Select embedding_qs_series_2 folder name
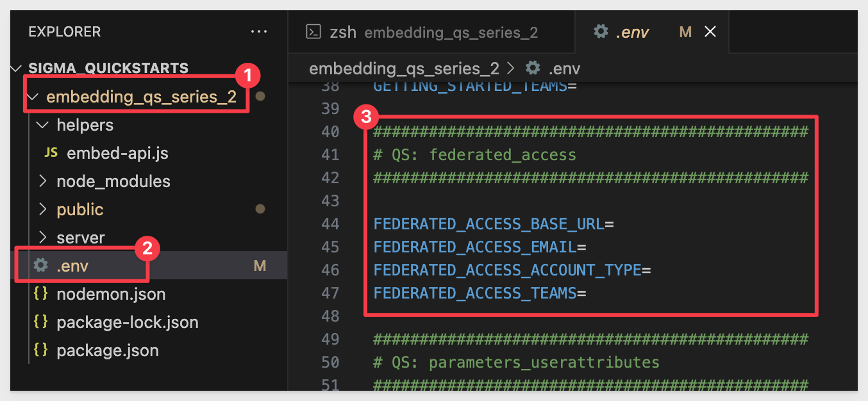 pyautogui.click(x=142, y=97)
